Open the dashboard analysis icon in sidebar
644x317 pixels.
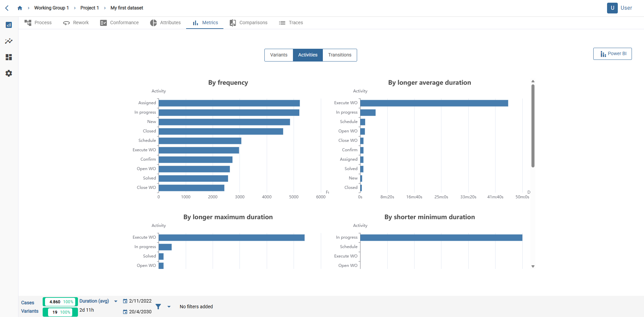pyautogui.click(x=9, y=25)
